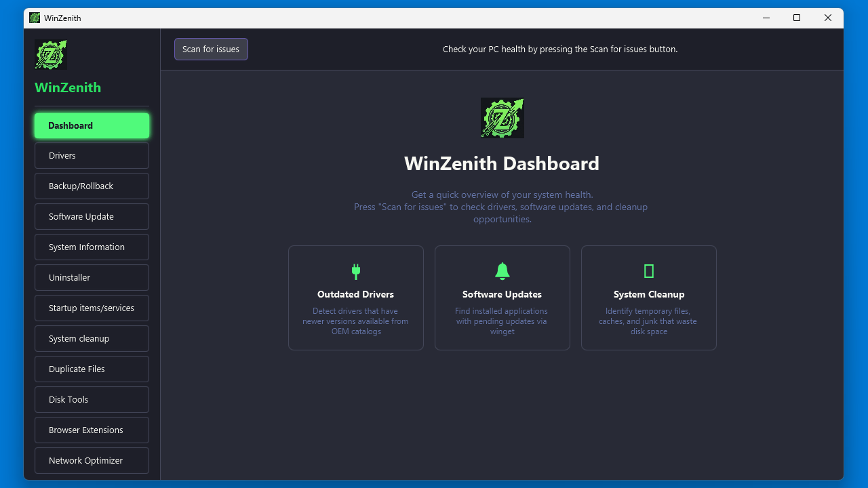Viewport: 868px width, 488px height.
Task: Click the WinZenith logo in the sidebar
Action: (x=51, y=54)
